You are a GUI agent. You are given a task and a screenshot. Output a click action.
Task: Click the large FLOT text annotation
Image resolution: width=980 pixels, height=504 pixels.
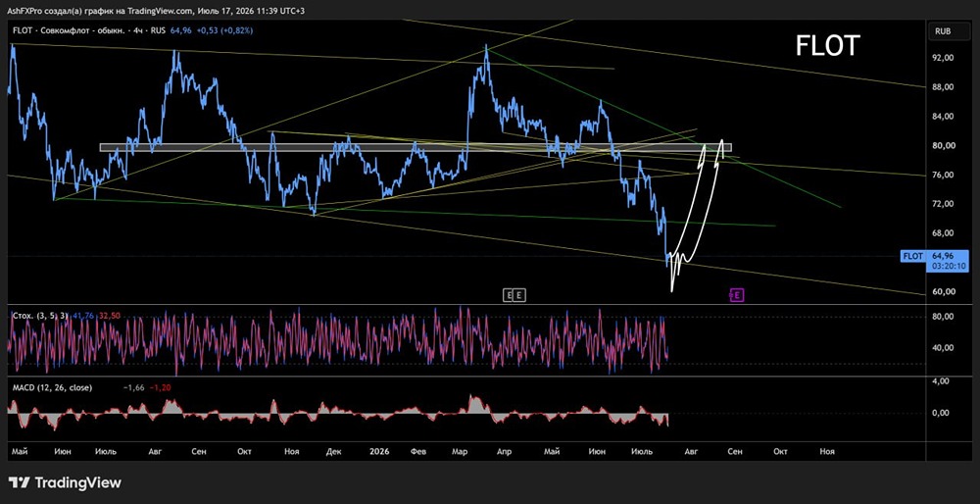(x=828, y=46)
